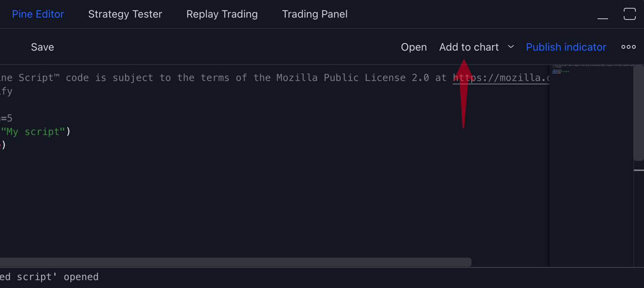
Task: Maximize the bottom panel
Action: pos(629,14)
